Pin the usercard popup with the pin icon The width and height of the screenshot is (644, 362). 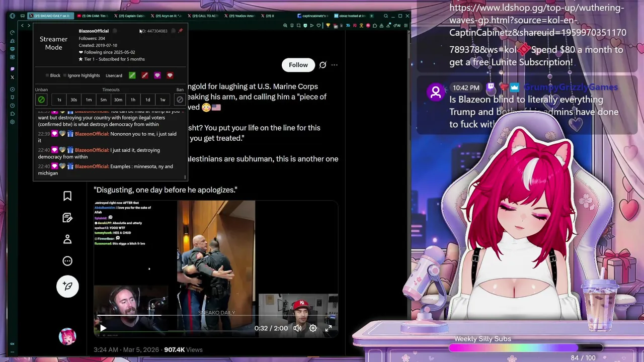pyautogui.click(x=181, y=31)
